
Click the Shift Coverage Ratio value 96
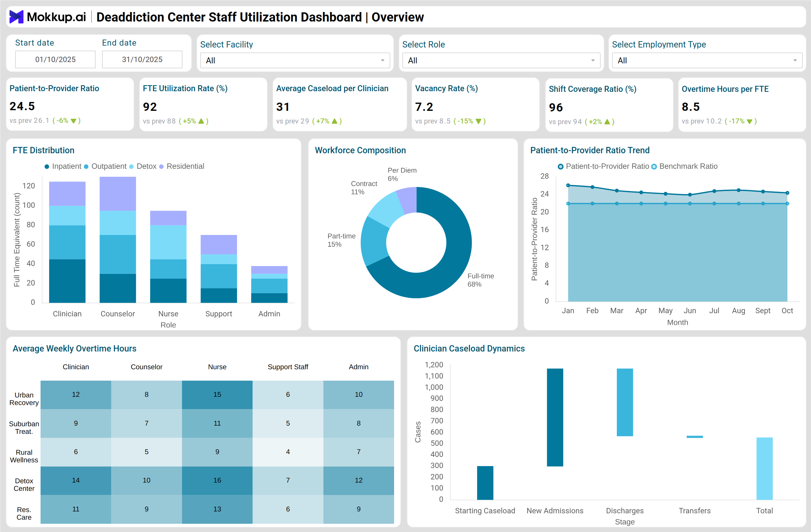[x=556, y=108]
